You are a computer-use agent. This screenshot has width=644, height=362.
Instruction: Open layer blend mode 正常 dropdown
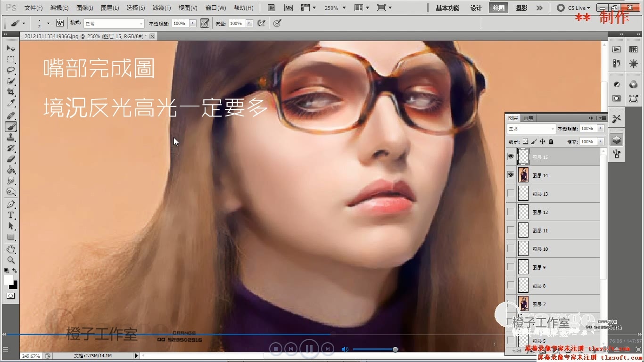[531, 129]
